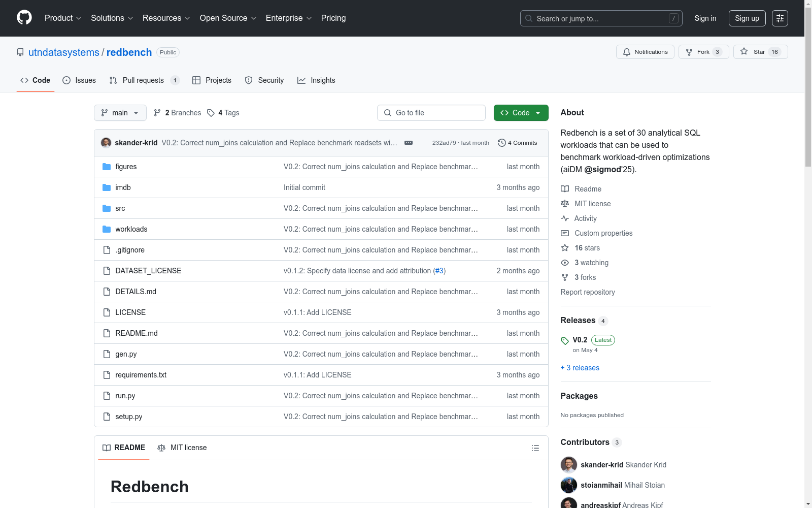
Task: Click the Sign up button
Action: point(747,18)
